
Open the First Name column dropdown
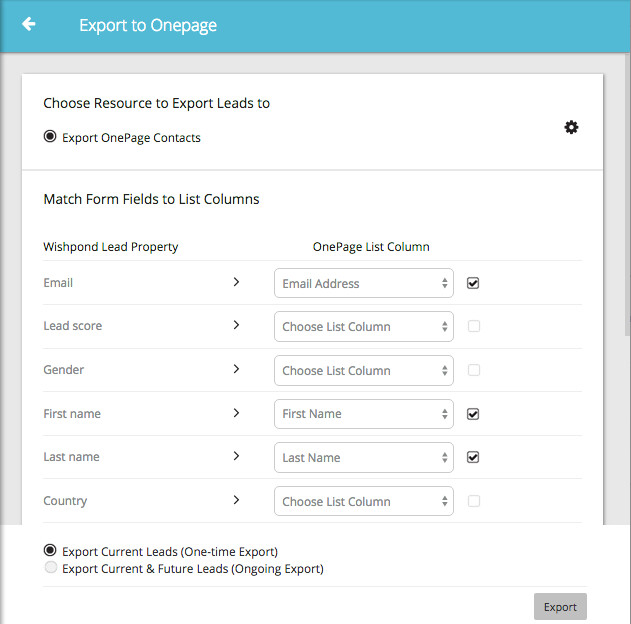(364, 414)
